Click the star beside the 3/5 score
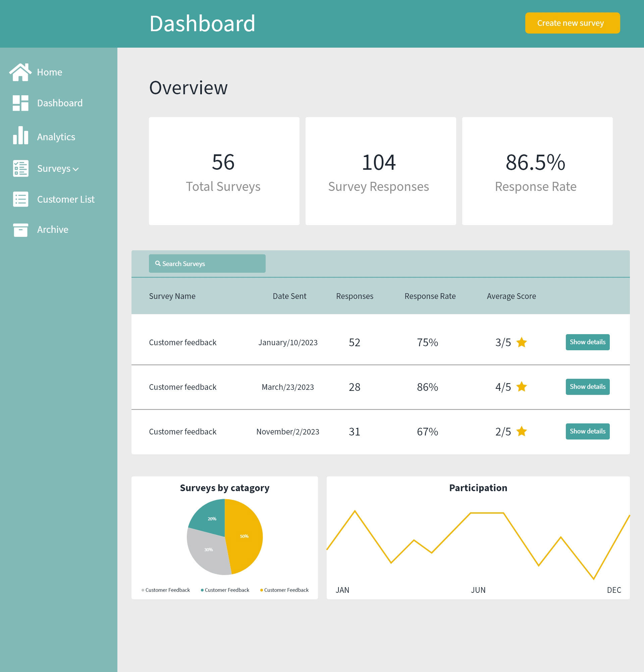 point(521,342)
